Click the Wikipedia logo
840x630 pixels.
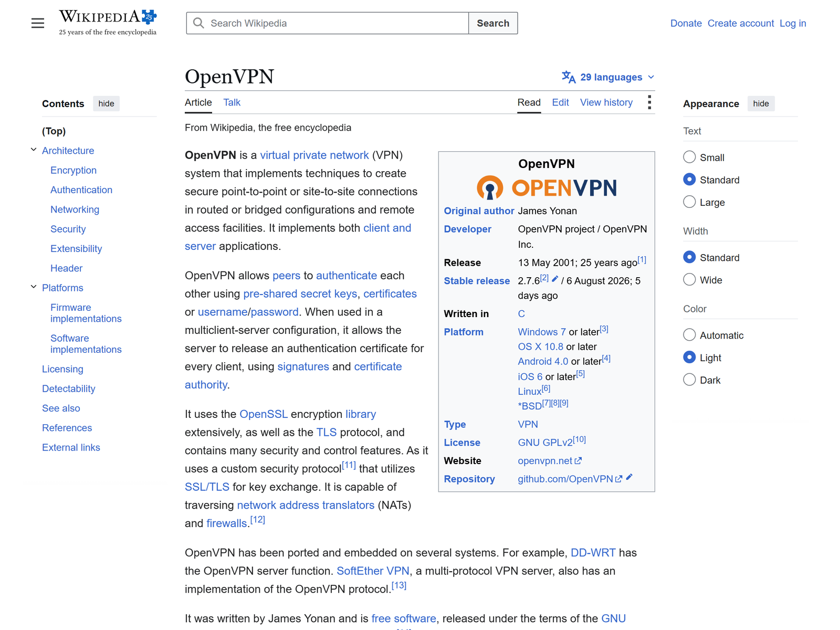(x=108, y=23)
